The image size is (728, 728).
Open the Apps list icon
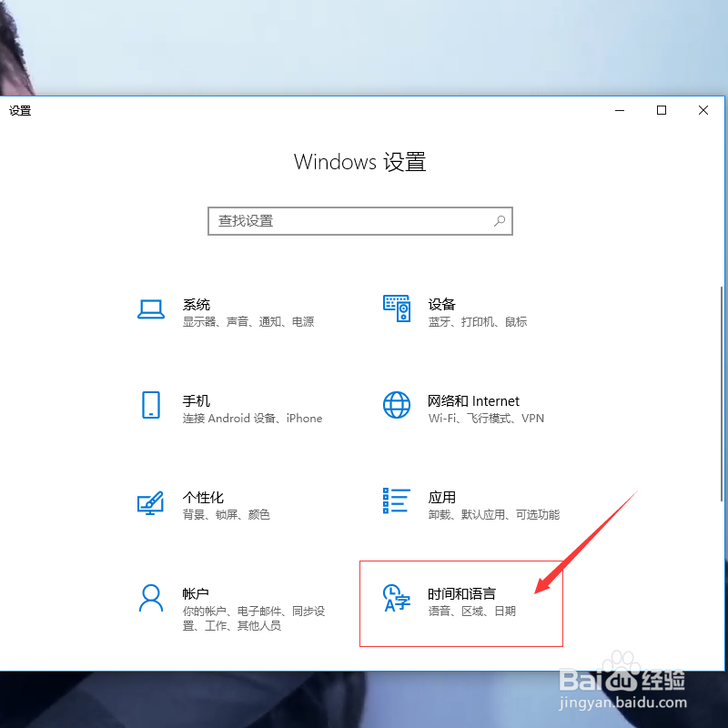tap(397, 502)
